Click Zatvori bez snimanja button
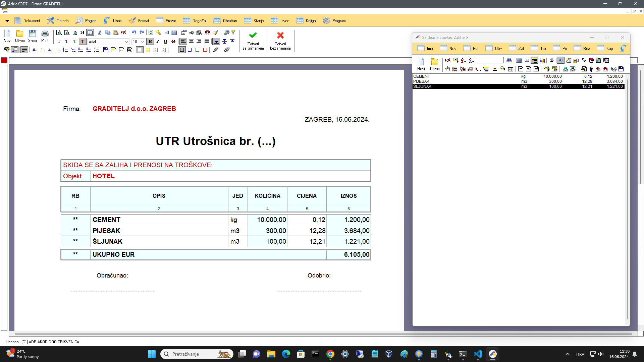The image size is (644, 362). 280,41
